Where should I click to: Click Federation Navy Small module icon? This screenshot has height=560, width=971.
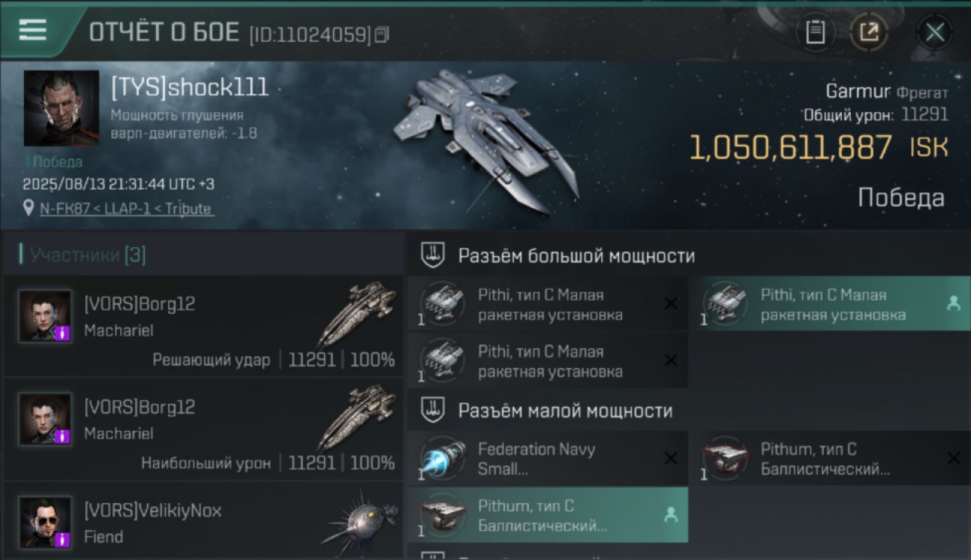tap(442, 458)
